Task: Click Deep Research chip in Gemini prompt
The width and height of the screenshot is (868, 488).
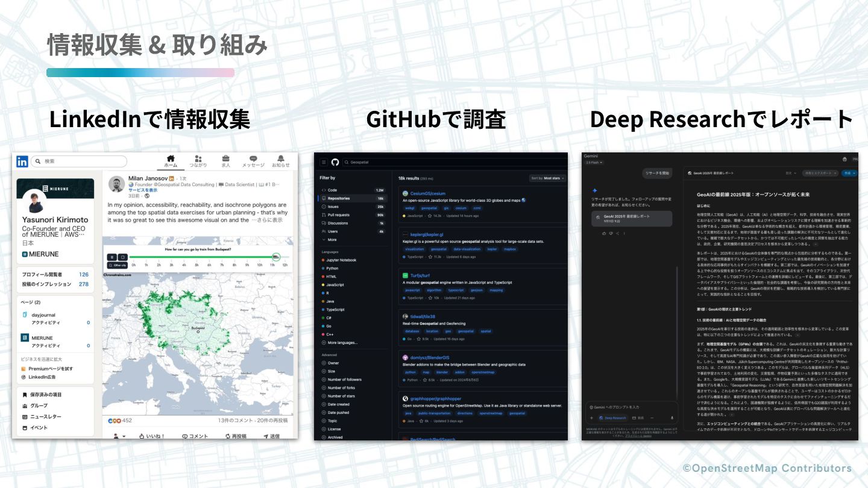Action: pyautogui.click(x=612, y=418)
